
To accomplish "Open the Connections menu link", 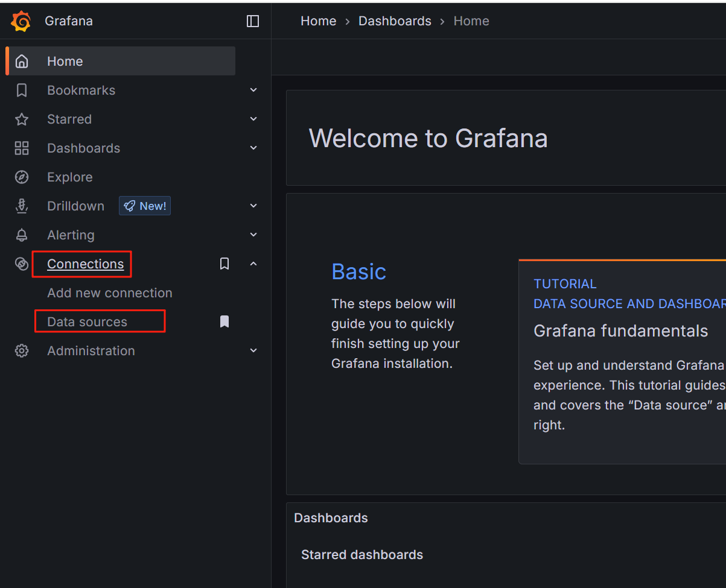I will (x=86, y=264).
